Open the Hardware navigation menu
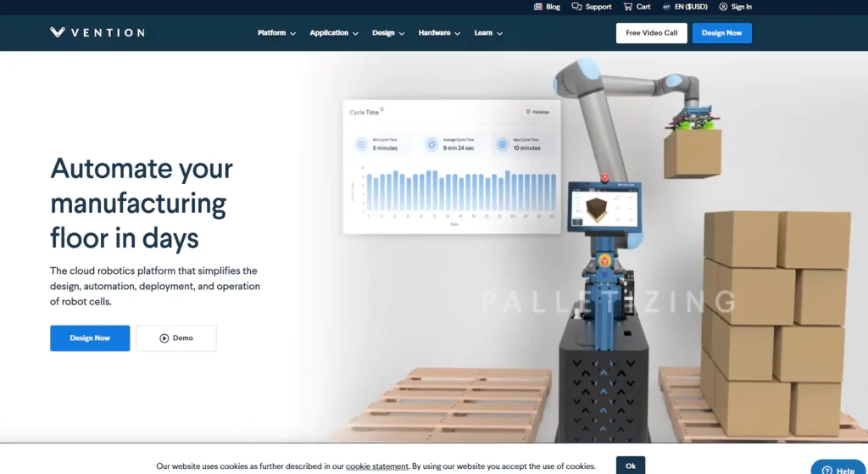 tap(440, 33)
